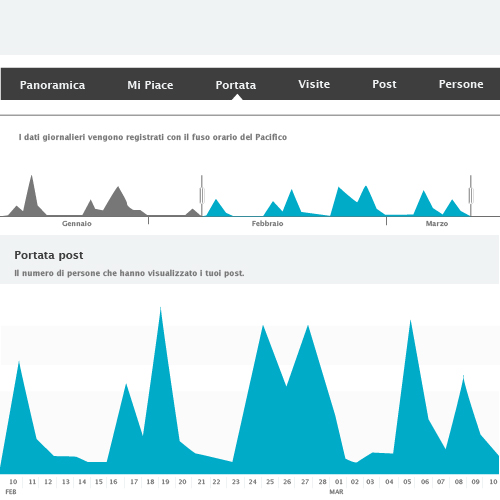
Task: Select axis date 10 above FEB label
Action: 13,482
